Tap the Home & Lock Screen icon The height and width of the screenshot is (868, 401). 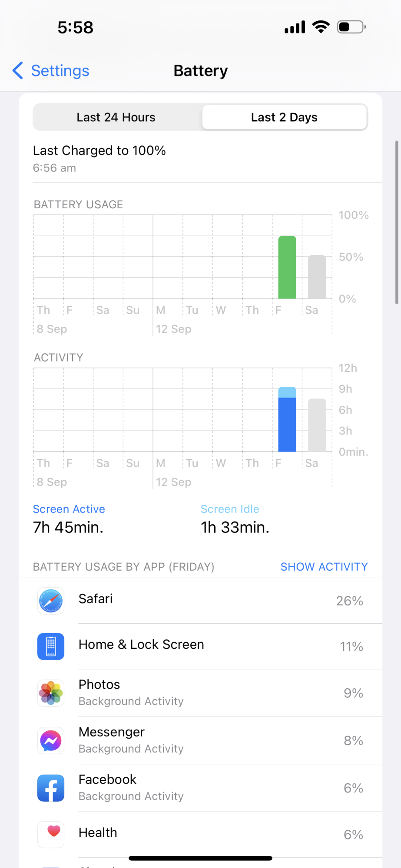click(x=51, y=646)
